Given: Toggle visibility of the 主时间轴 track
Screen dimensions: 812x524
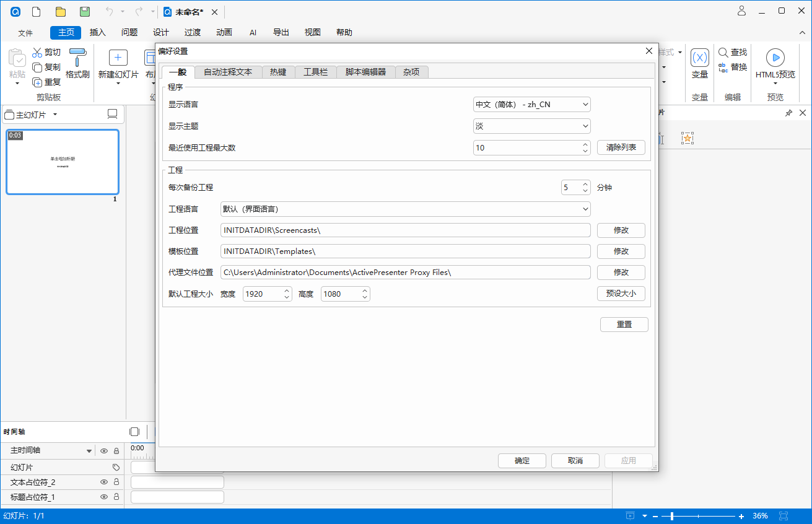Looking at the screenshot, I should point(103,451).
